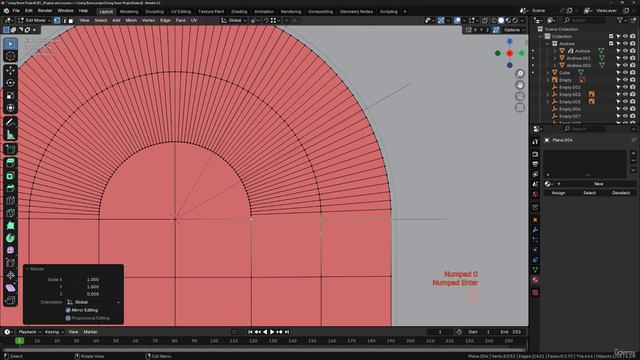The height and width of the screenshot is (360, 640).
Task: Click the New material button
Action: (x=598, y=184)
